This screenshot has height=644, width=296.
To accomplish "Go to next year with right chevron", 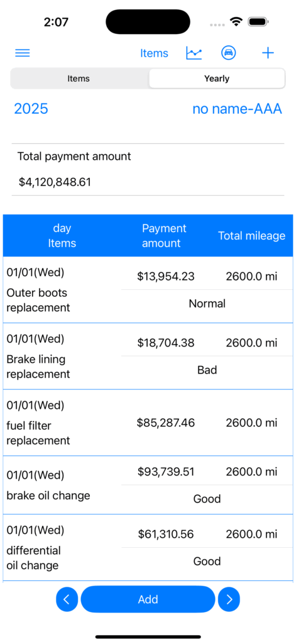I will [229, 599].
